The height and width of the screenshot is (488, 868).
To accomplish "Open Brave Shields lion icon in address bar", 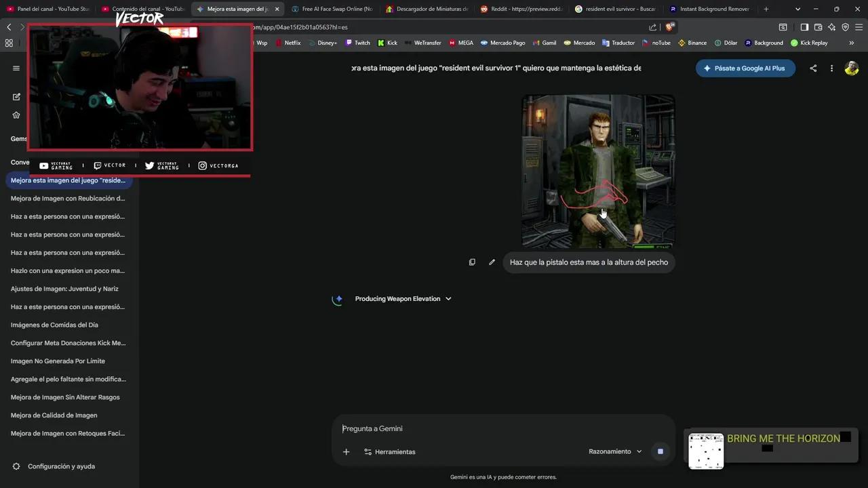I will [670, 27].
